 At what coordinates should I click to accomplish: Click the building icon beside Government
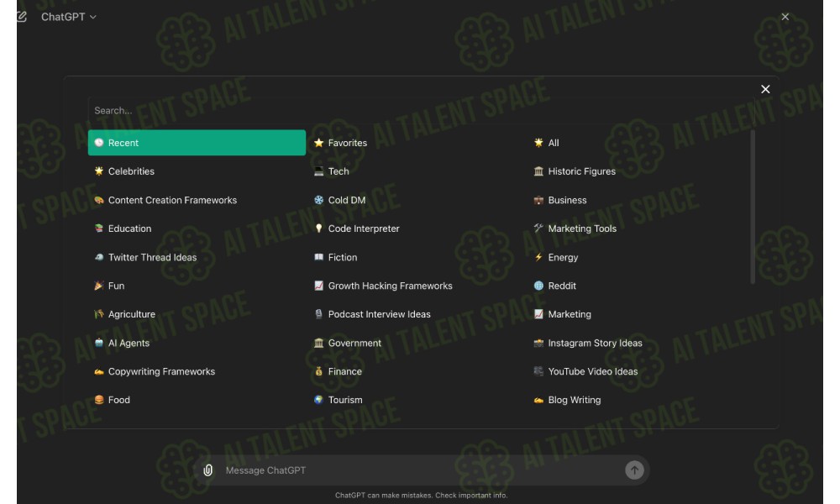pos(318,343)
